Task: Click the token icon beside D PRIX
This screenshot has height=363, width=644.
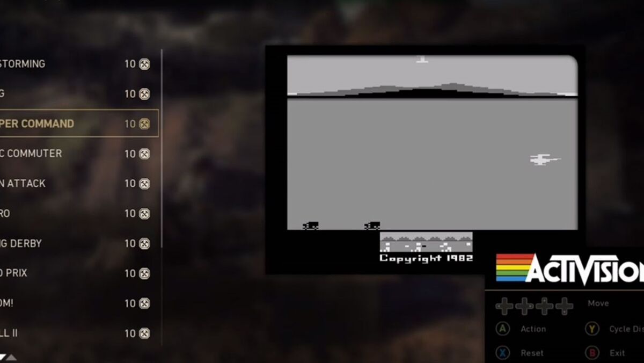Action: pos(144,273)
